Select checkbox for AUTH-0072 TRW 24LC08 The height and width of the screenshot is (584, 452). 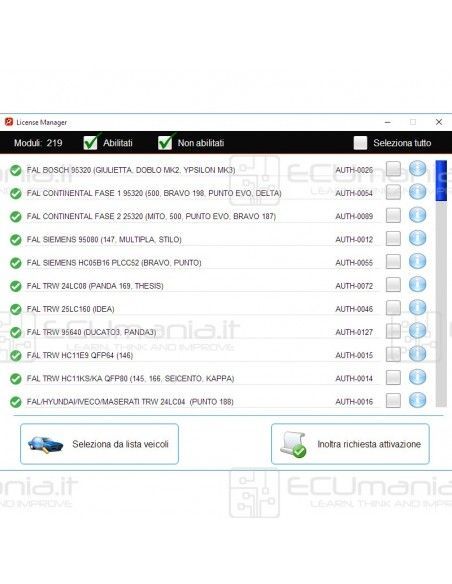click(393, 285)
